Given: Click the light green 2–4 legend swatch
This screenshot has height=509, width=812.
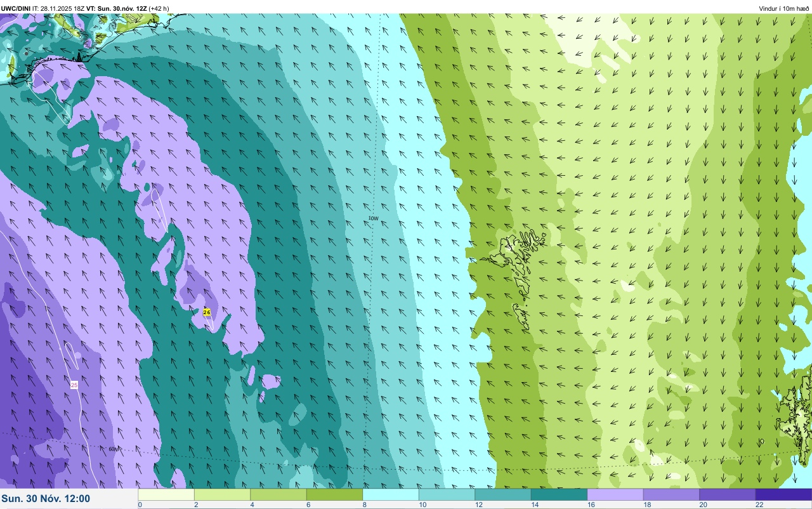Looking at the screenshot, I should click(x=222, y=494).
